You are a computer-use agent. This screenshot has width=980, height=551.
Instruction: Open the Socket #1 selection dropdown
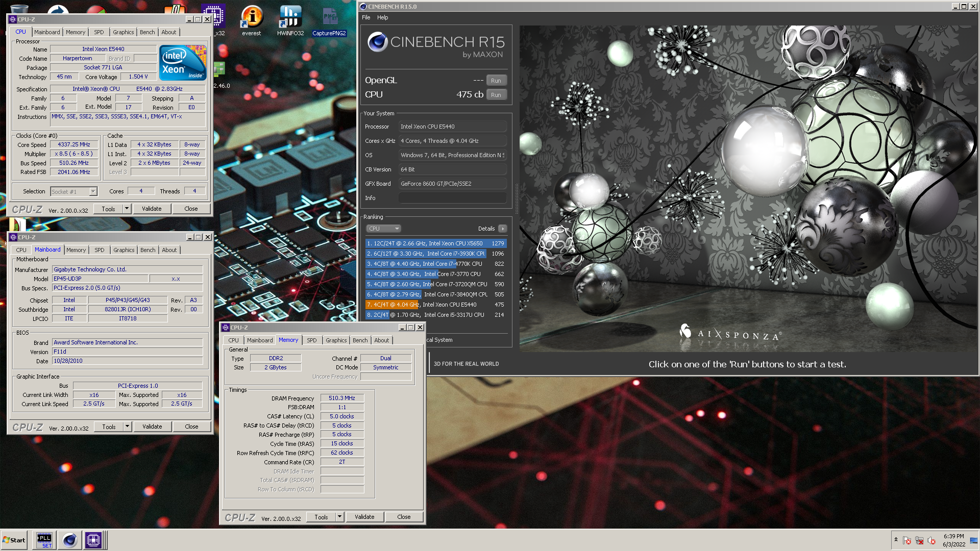tap(93, 192)
